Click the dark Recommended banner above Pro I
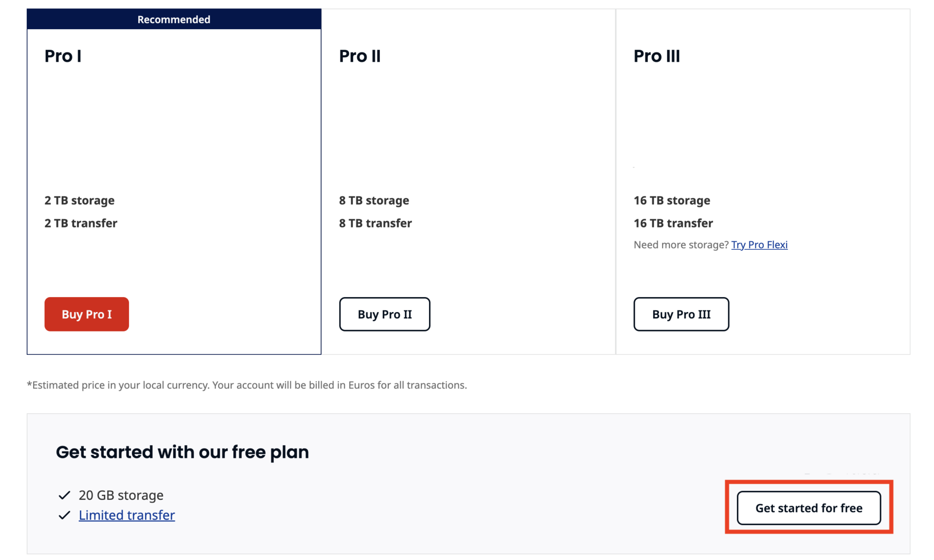This screenshot has height=560, width=934. tap(174, 19)
